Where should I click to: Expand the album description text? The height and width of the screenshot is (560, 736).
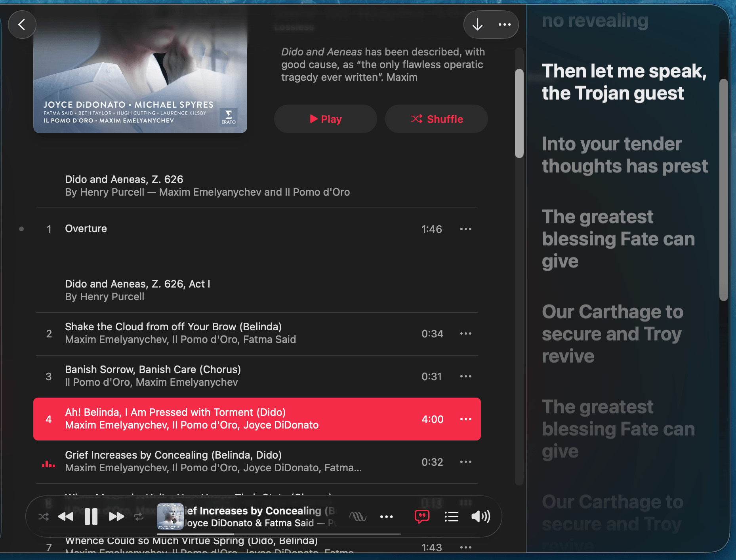(x=383, y=65)
